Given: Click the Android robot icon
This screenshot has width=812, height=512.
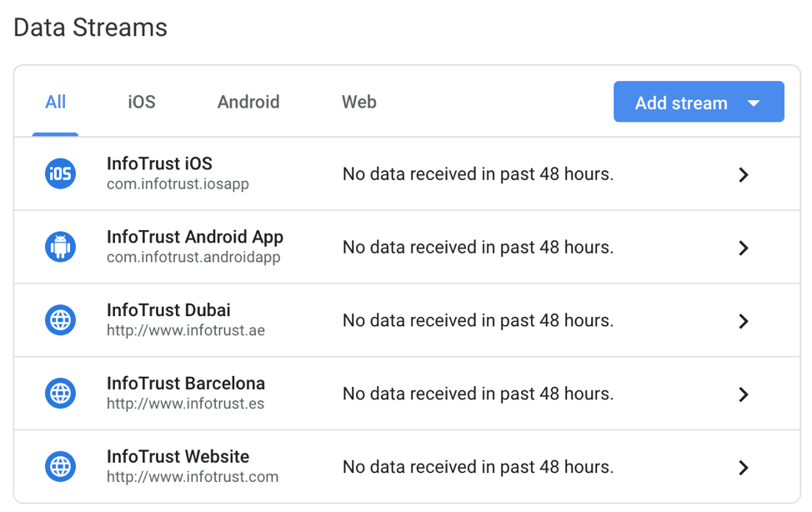Looking at the screenshot, I should (60, 247).
